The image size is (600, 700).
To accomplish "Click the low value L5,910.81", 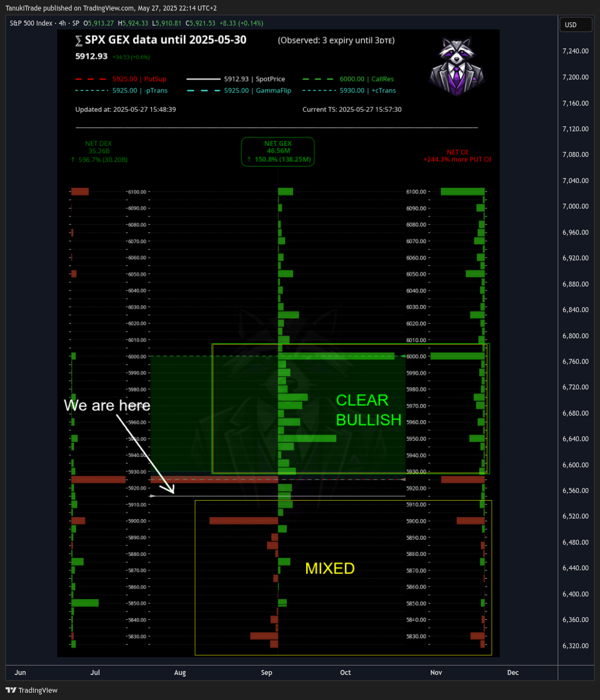I will tap(167, 23).
